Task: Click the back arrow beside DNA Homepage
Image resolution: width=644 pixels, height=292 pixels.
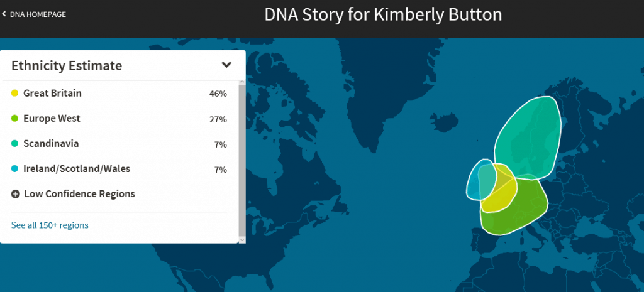Action: 4,14
